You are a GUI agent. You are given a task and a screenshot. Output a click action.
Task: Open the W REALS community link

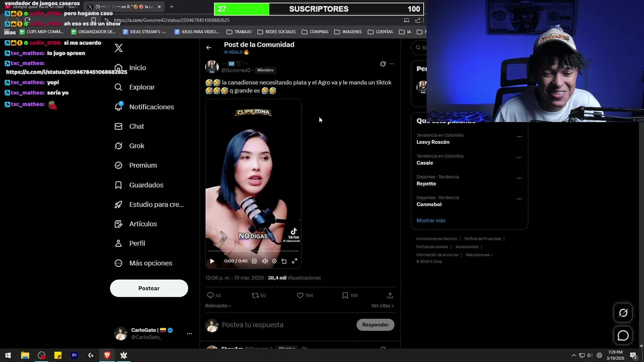(236, 52)
